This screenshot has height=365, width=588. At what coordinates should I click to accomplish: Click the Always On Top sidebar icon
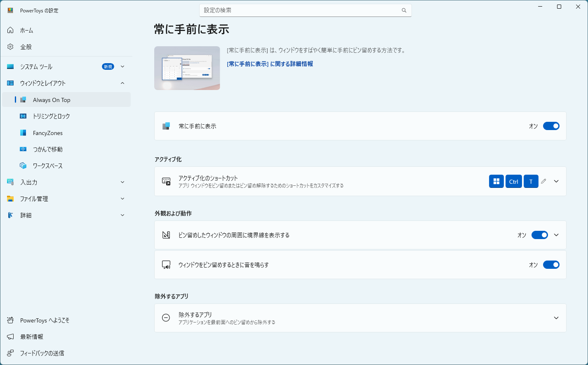coord(24,100)
